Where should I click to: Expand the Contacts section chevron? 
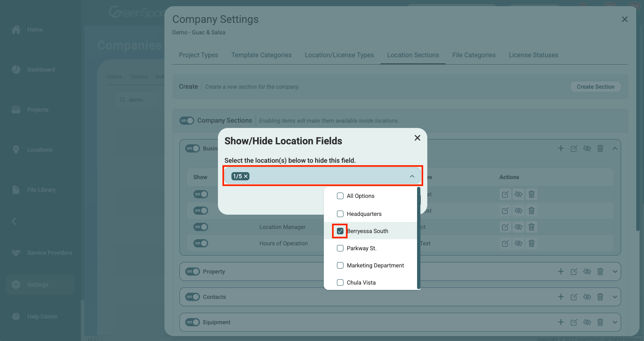(615, 297)
